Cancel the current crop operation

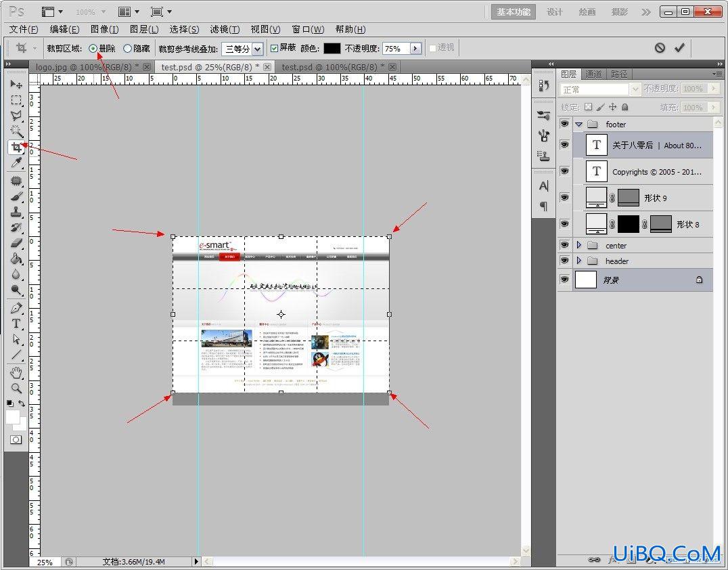tap(660, 48)
